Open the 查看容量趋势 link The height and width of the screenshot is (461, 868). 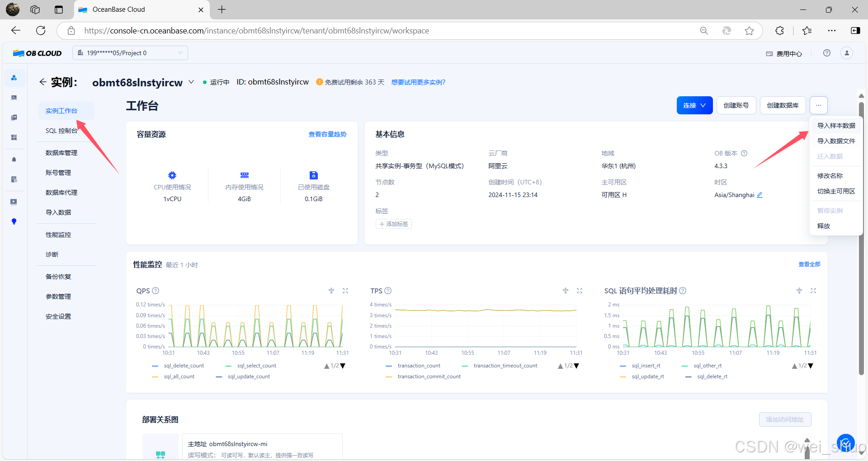click(327, 134)
